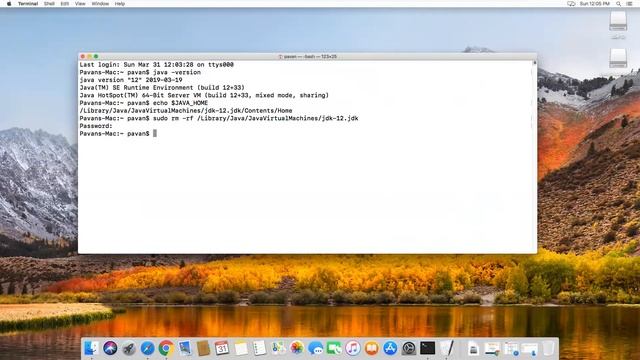Launch Google Chrome from the Dock
Viewport: 640px width, 360px height.
click(166, 348)
